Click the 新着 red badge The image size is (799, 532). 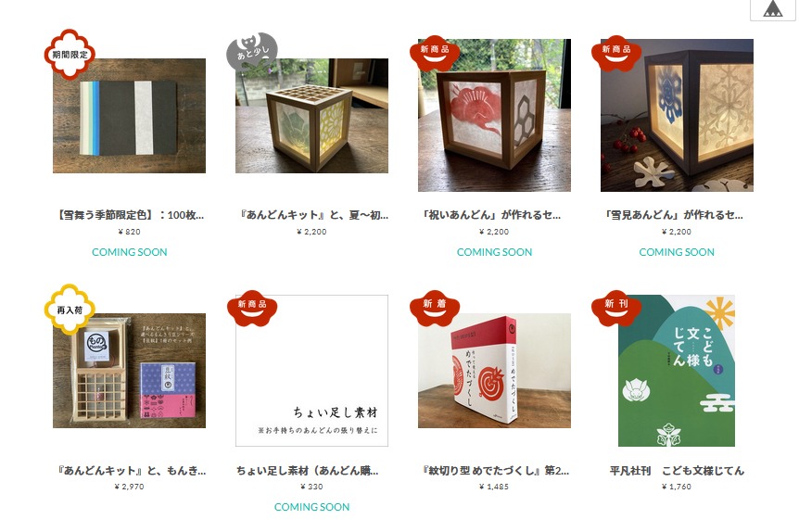click(x=435, y=308)
